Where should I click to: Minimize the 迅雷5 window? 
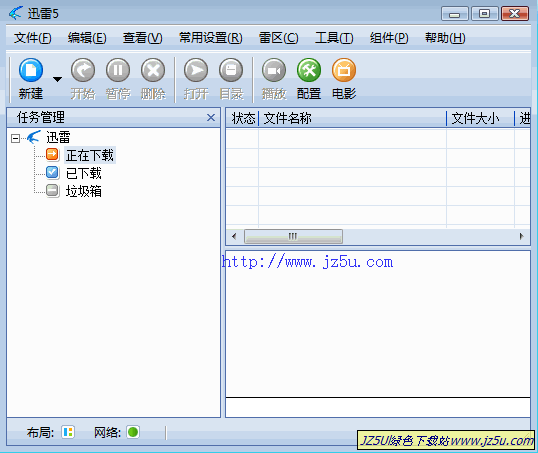454,14
